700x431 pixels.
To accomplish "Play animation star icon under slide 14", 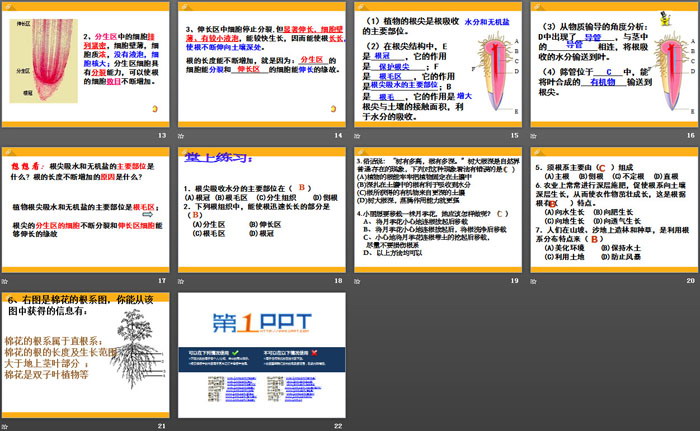I will pyautogui.click(x=181, y=136).
